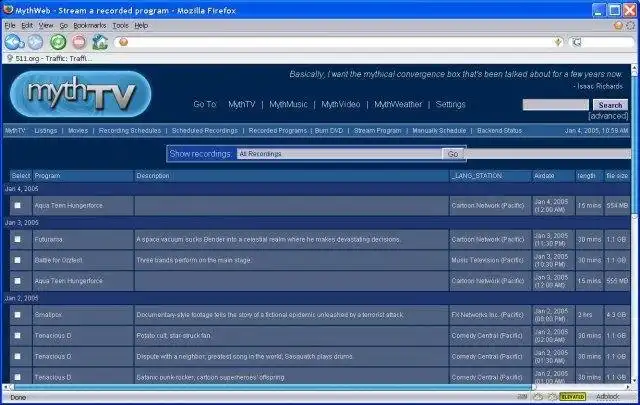Open Recording Schedules link
640x405 pixels.
pos(130,131)
